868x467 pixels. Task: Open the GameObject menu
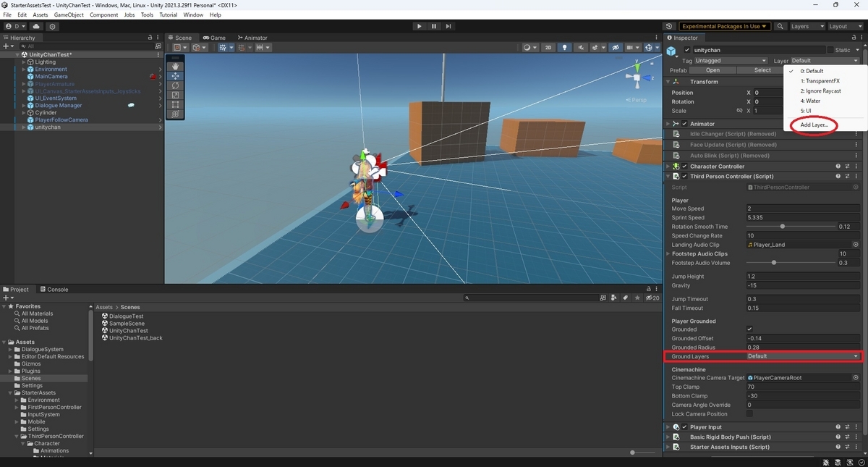[69, 14]
